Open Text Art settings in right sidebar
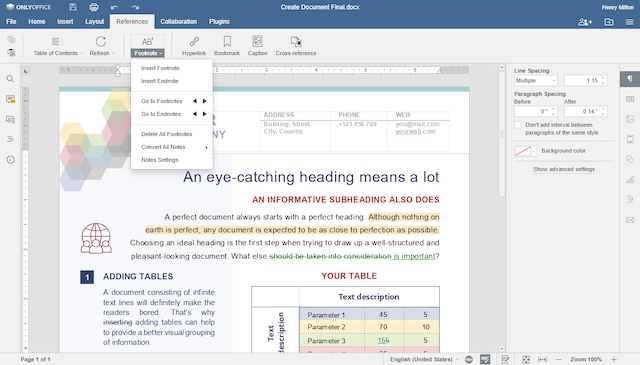 [x=630, y=199]
